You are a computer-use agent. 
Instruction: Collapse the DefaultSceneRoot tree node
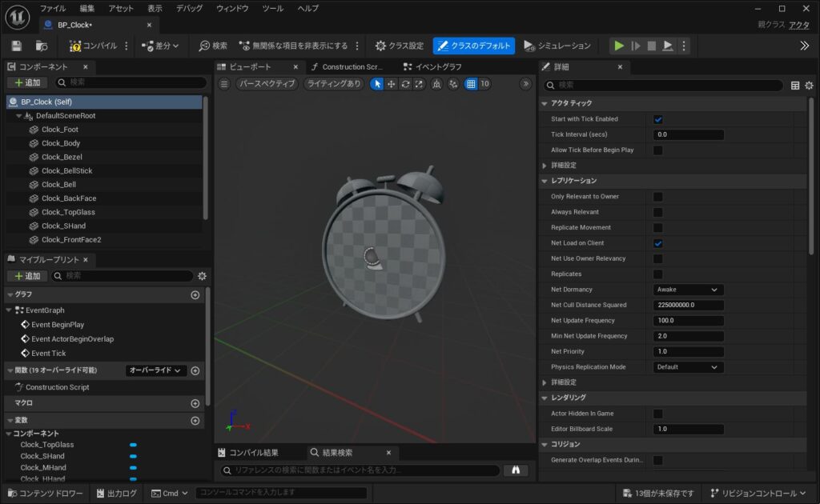[18, 116]
